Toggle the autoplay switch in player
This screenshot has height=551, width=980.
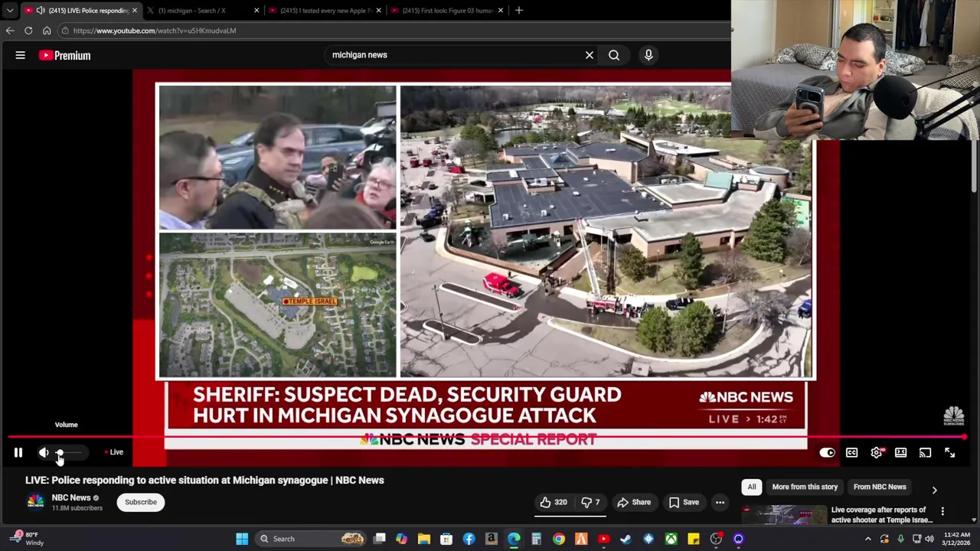[x=827, y=453]
